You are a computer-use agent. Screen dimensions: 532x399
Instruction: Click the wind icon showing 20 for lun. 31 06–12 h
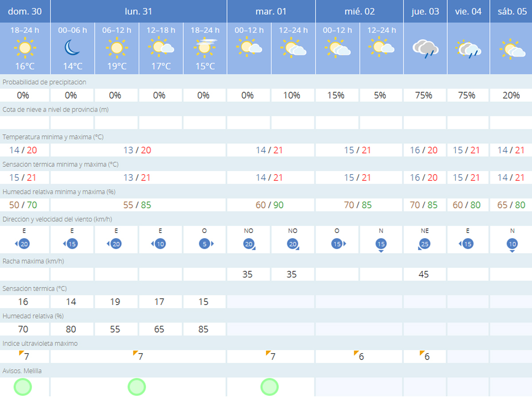pos(114,244)
